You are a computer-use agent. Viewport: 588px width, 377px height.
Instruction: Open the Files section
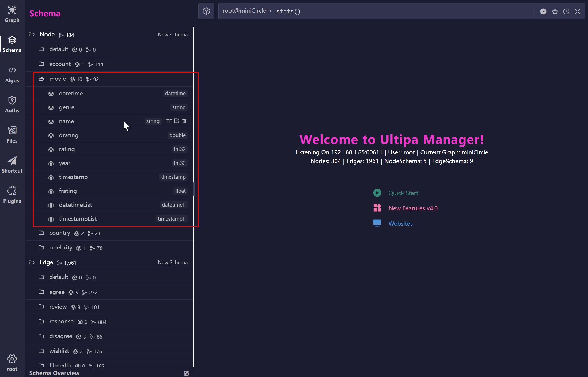pos(12,135)
